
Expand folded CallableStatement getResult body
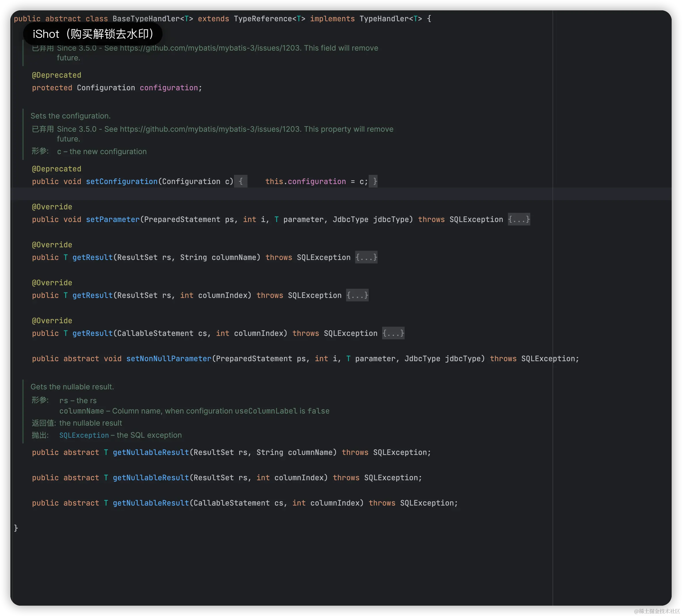click(393, 333)
